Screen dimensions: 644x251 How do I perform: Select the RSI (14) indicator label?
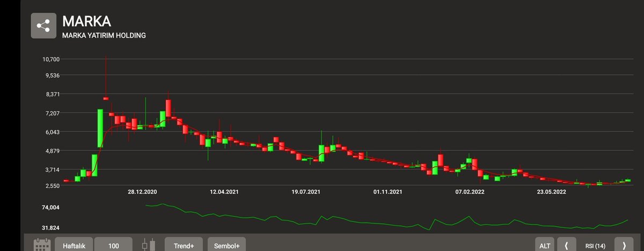point(595,246)
